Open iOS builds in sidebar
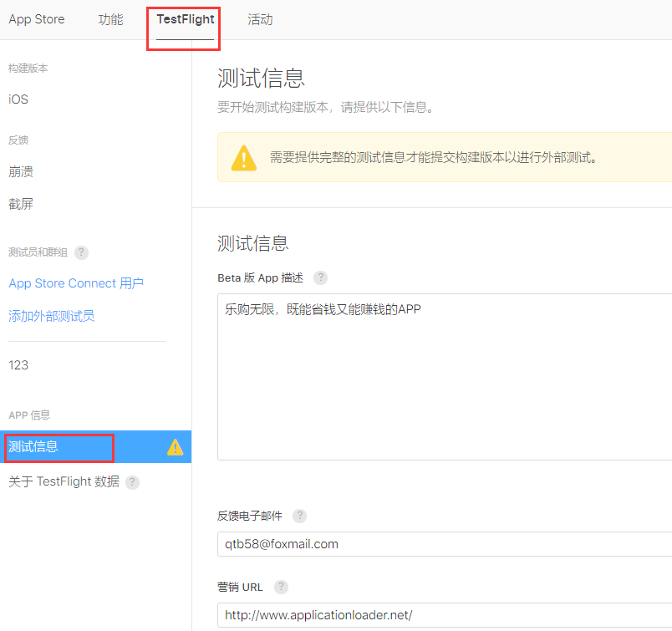 point(18,99)
